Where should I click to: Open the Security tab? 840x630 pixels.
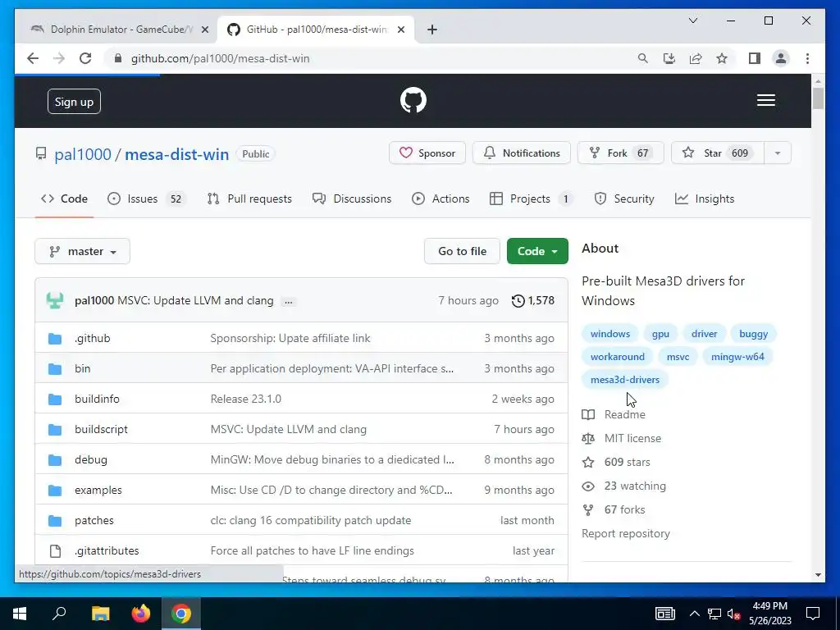click(x=624, y=199)
